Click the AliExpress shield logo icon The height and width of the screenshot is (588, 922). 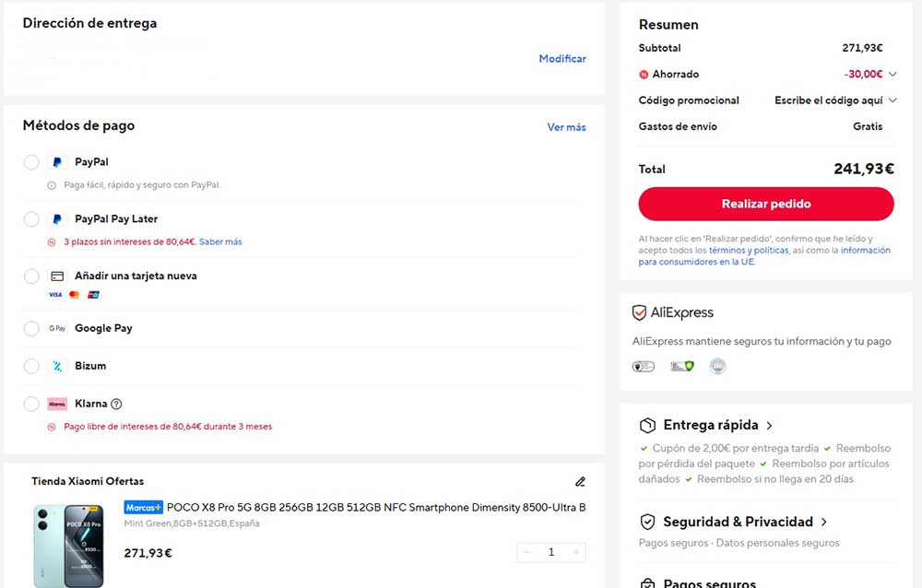coord(639,312)
